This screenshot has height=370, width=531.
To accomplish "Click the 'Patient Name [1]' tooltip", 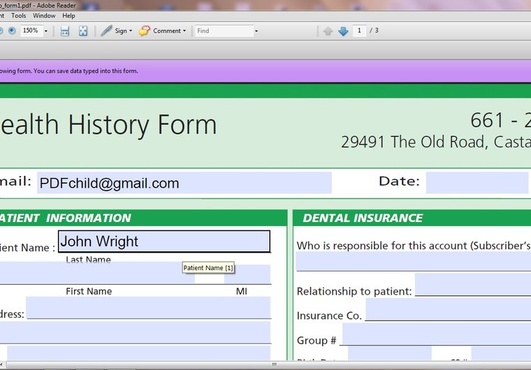I will click(208, 268).
